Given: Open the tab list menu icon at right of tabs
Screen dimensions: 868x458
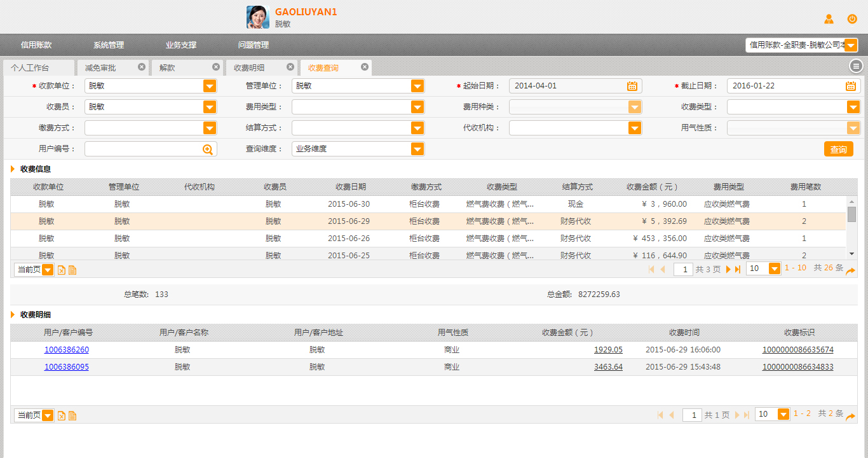Looking at the screenshot, I should 857,66.
